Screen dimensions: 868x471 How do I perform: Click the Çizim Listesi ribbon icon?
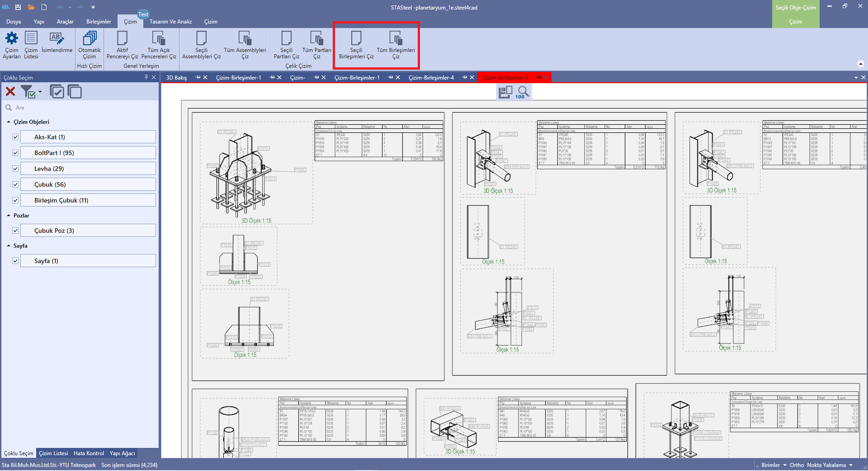coord(31,38)
